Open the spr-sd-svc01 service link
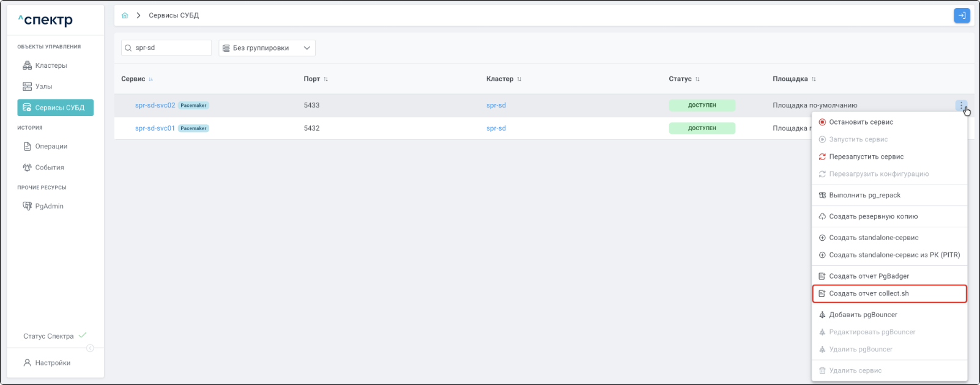 point(155,128)
